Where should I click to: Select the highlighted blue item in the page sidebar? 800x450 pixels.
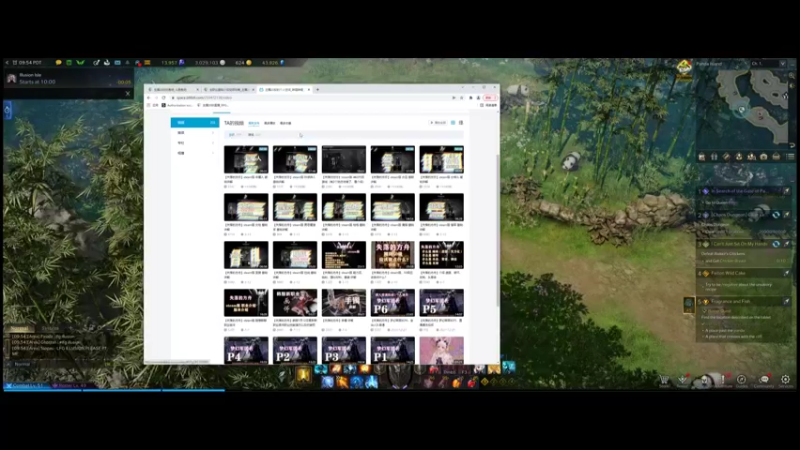tap(194, 122)
